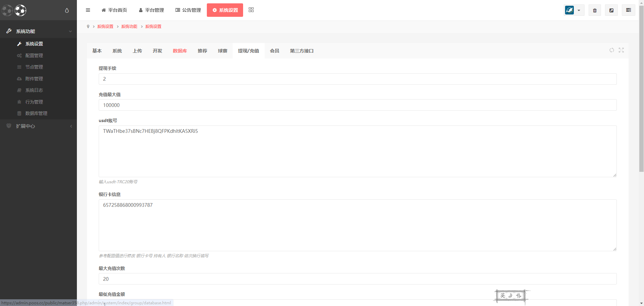Open 系统日志 in the sidebar
Image resolution: width=644 pixels, height=306 pixels.
coord(34,90)
